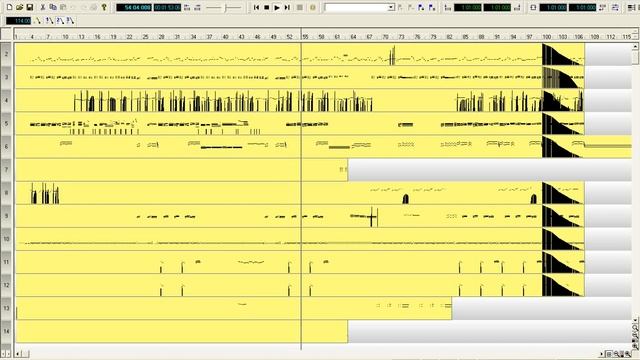Click the loop end time field
The image size is (640, 360).
582,7
